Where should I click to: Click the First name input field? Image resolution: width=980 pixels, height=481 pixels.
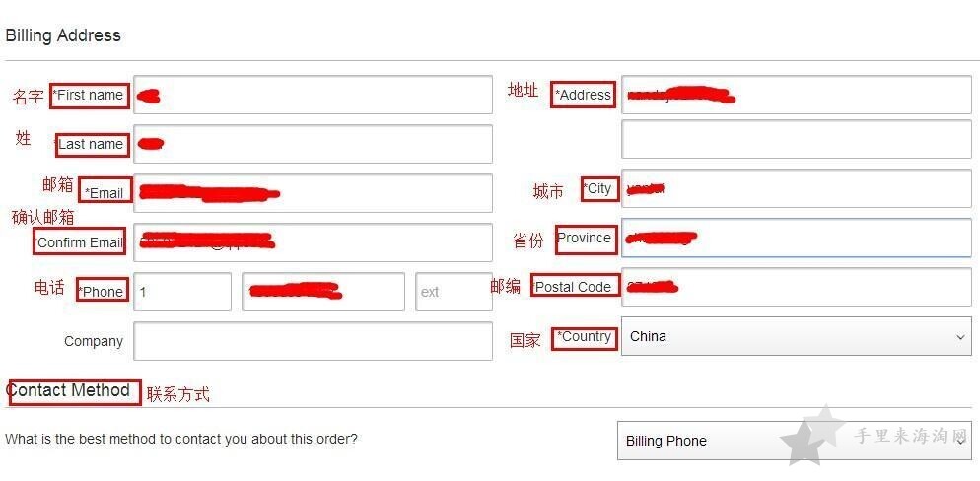click(x=313, y=95)
